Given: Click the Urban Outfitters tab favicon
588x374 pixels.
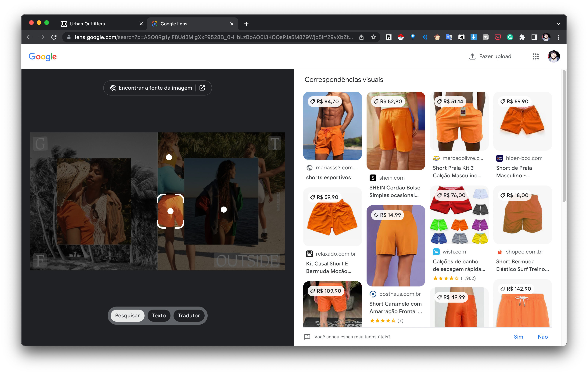Looking at the screenshot, I should click(x=64, y=23).
